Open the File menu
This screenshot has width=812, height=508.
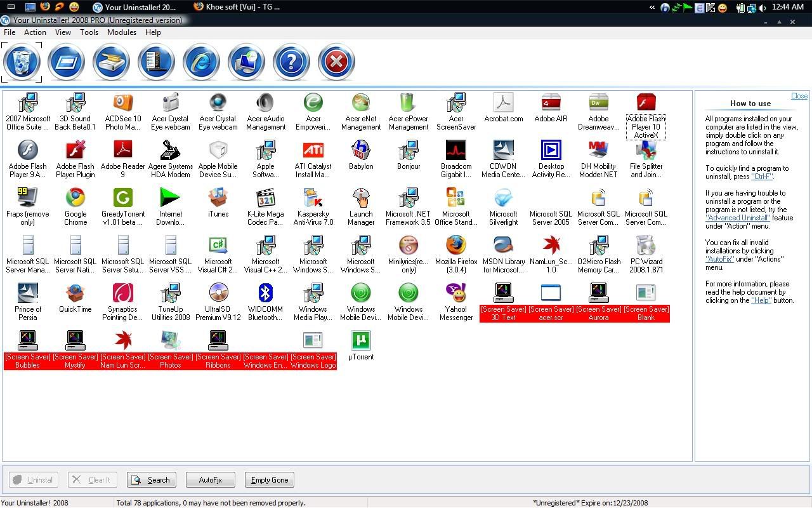click(10, 32)
